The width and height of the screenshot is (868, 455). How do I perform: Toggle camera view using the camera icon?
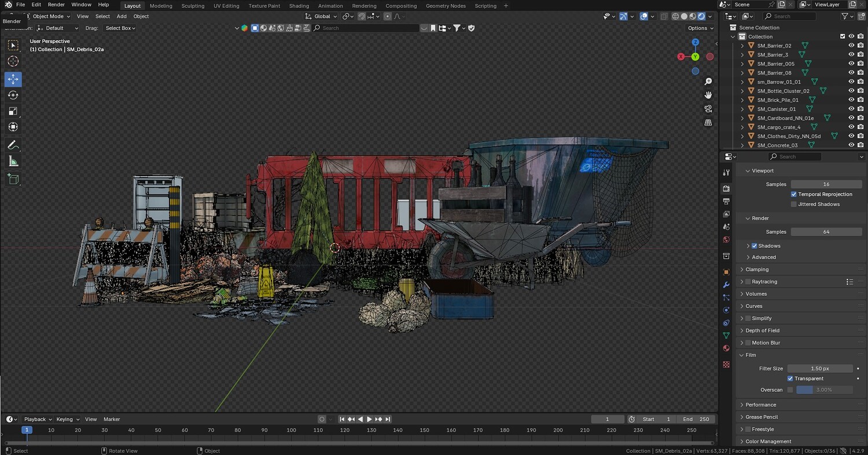[708, 109]
